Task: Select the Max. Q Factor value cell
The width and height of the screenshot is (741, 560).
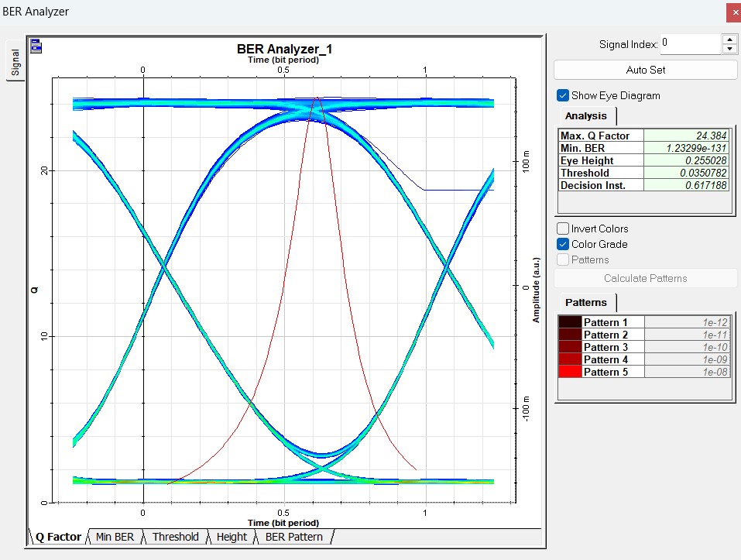Action: click(687, 136)
